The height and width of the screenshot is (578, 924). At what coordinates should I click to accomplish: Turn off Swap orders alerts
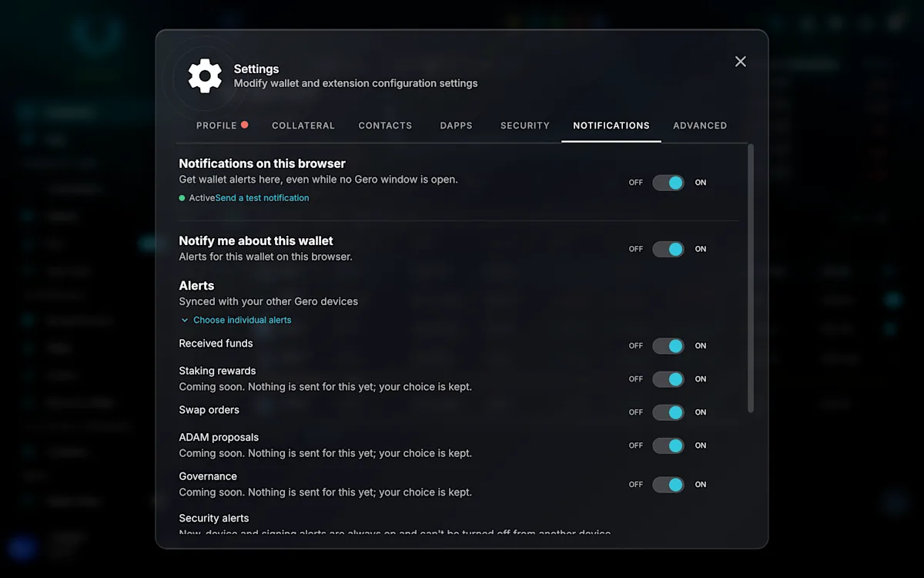point(668,412)
